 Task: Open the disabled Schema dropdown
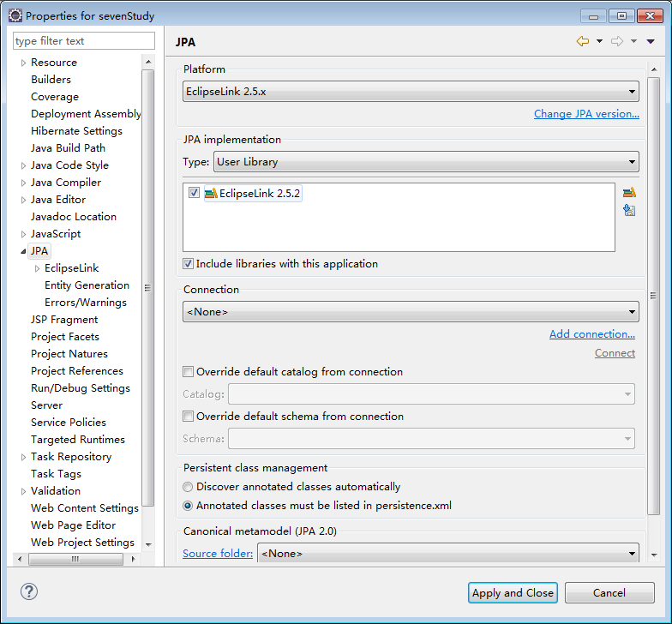[x=431, y=439]
